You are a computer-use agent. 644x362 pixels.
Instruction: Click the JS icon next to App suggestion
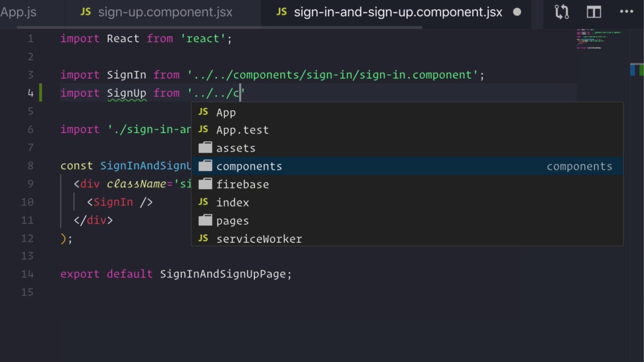click(203, 112)
